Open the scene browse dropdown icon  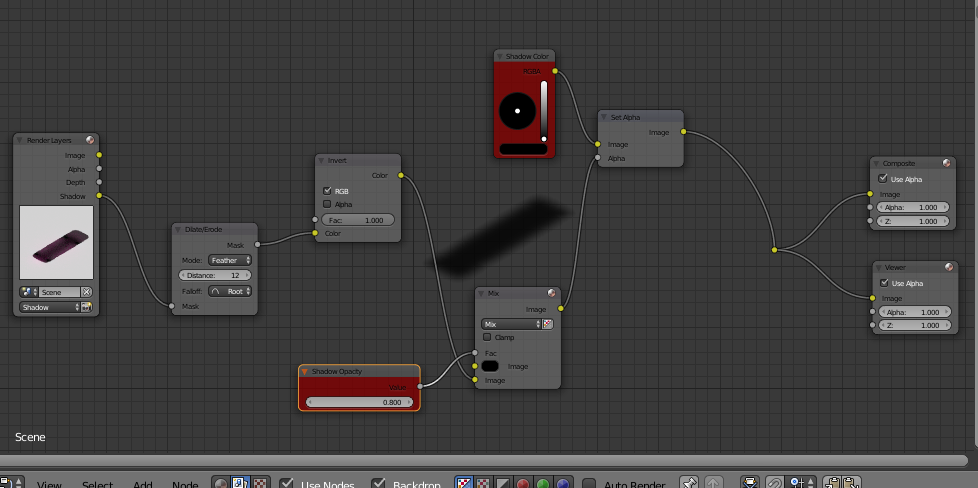click(29, 291)
